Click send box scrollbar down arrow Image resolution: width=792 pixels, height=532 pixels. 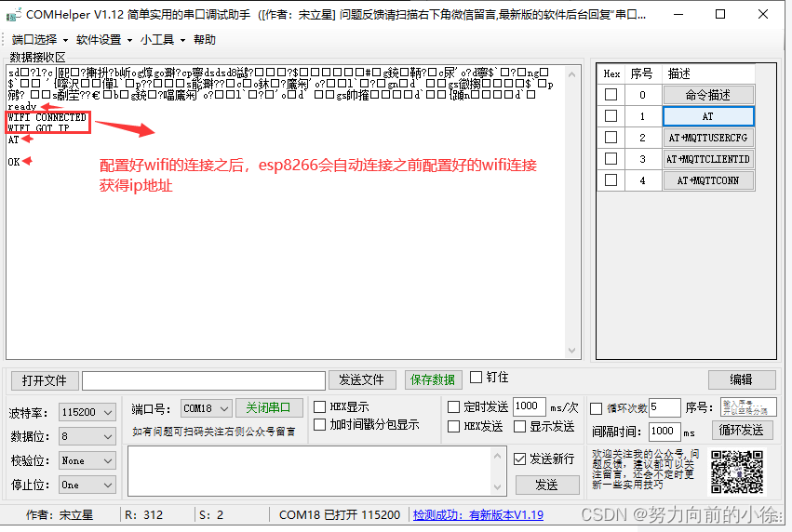[498, 487]
